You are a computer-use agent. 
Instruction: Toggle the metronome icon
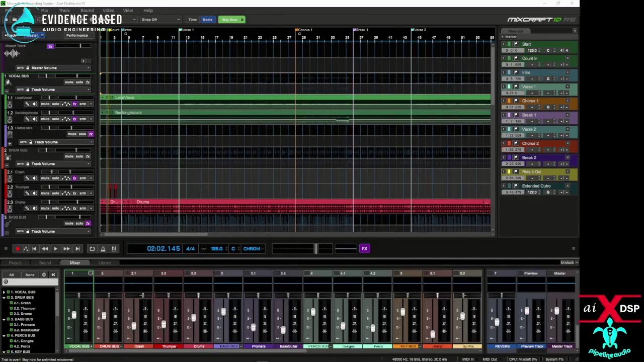103,248
